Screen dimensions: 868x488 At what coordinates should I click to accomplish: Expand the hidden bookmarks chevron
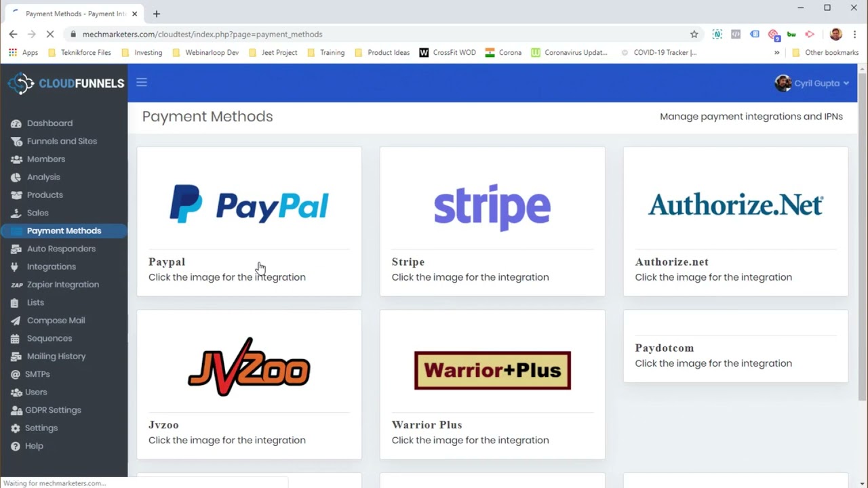pyautogui.click(x=776, y=52)
